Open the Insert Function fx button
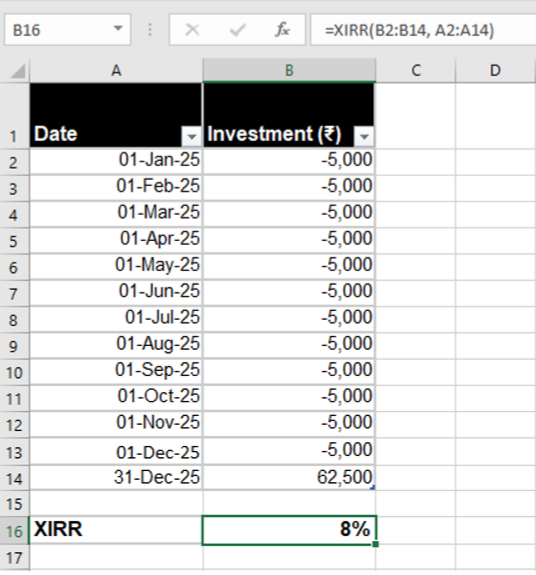Screen dimensions: 536x575 (282, 30)
